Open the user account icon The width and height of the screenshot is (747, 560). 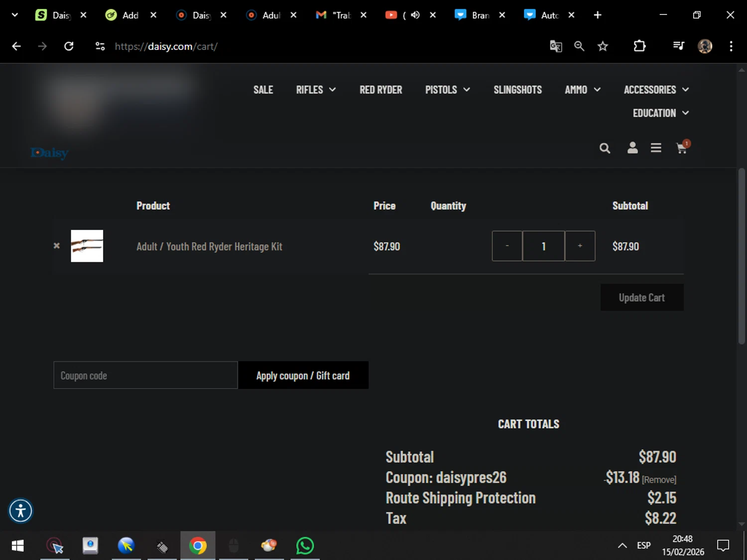[x=632, y=148]
